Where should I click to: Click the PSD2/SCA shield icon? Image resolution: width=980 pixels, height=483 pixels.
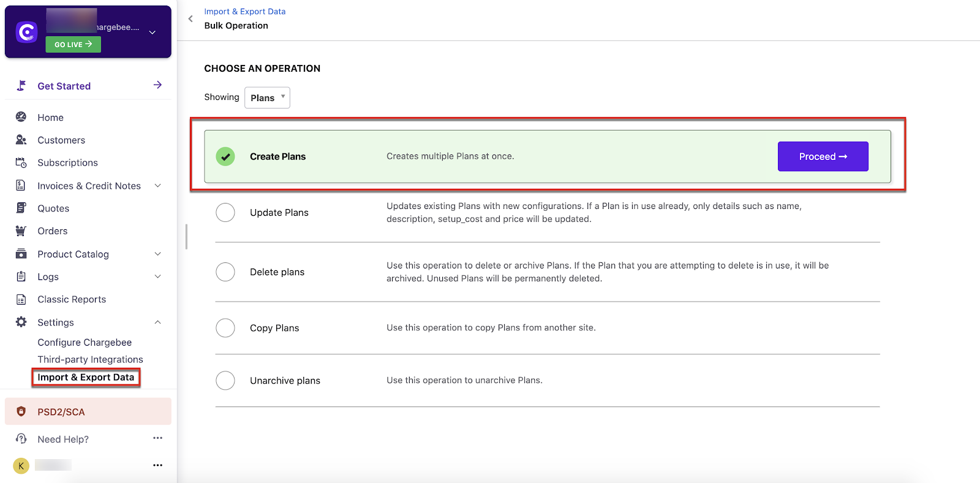point(21,412)
